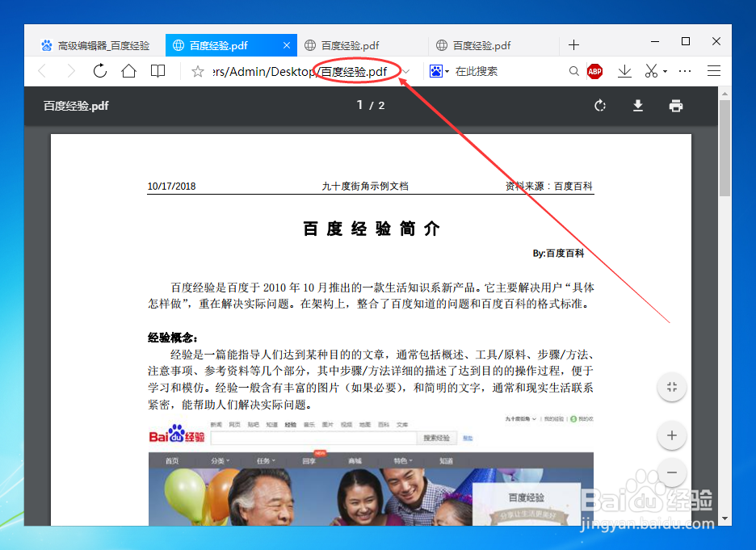Click the scrollbar down arrow
756x550 pixels.
pyautogui.click(x=724, y=519)
